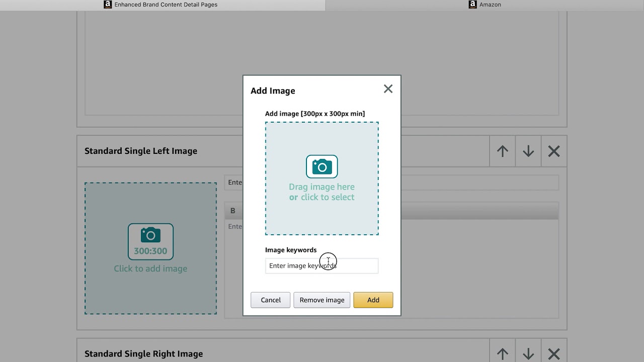The image size is (644, 362).
Task: Click the Image keywords input field
Action: [x=321, y=266]
